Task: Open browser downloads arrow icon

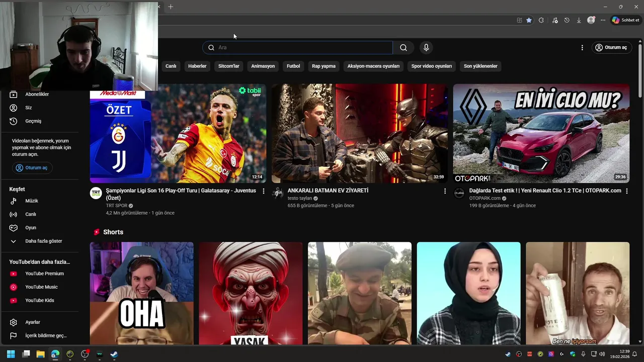Action: pyautogui.click(x=579, y=20)
